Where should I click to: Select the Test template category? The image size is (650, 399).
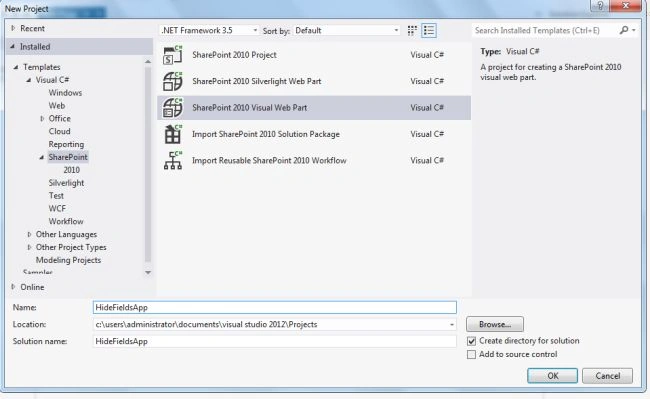pyautogui.click(x=56, y=196)
